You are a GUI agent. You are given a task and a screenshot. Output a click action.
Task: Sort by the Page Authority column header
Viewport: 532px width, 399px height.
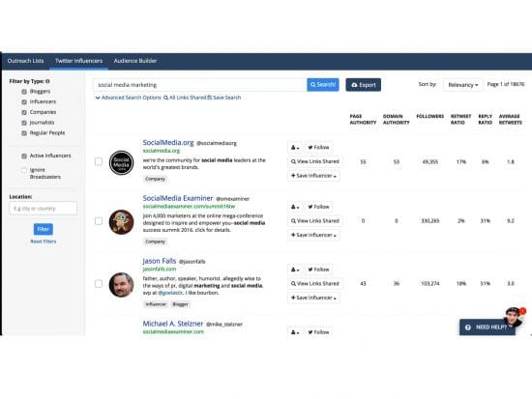coord(363,120)
